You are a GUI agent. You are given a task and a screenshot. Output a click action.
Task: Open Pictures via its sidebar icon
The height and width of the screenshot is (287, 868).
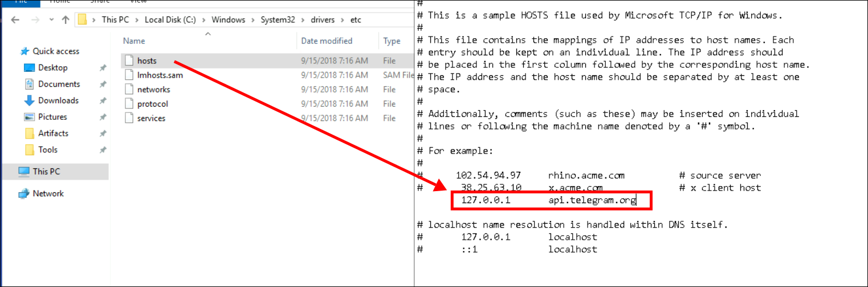click(x=30, y=117)
